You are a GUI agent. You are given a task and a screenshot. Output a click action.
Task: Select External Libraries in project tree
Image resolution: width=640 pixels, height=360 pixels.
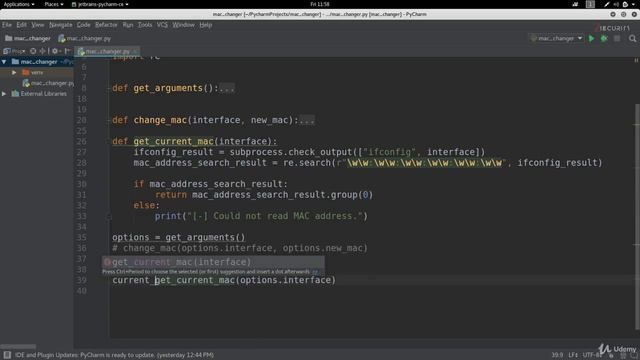39,93
